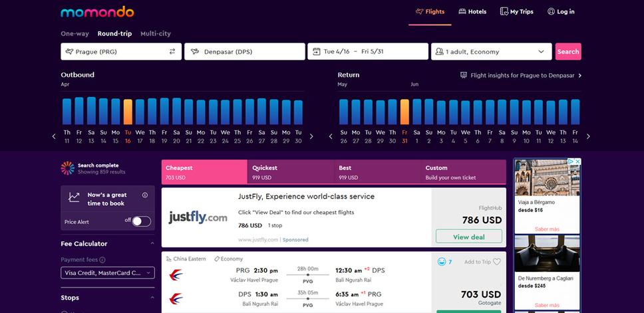This screenshot has height=313, width=644.
Task: Click the heart icon Add to Trip
Action: point(497,262)
